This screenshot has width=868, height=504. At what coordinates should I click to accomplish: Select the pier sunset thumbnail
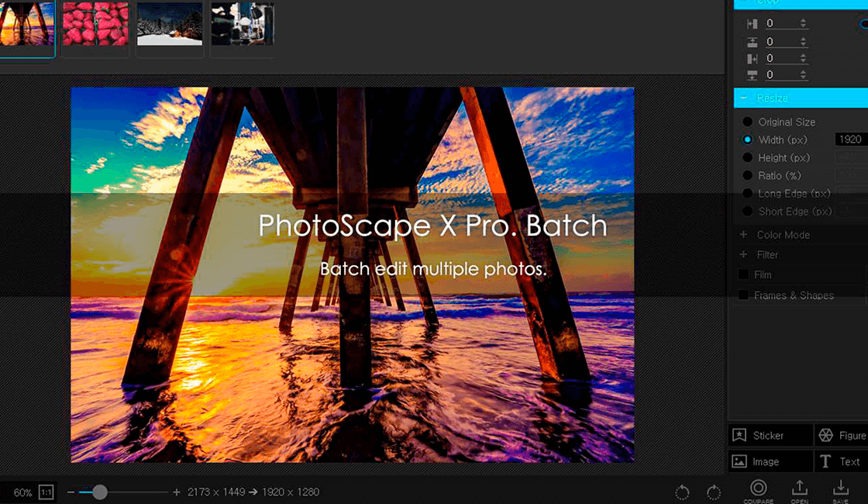click(26, 23)
